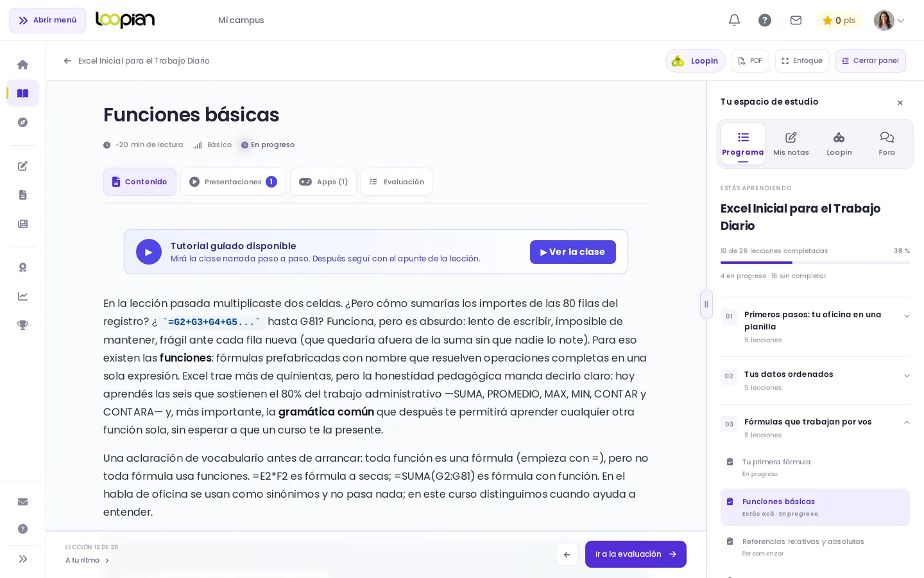
Task: Collapse module 03 Fórmulas que trabajan por vos
Action: click(x=815, y=428)
